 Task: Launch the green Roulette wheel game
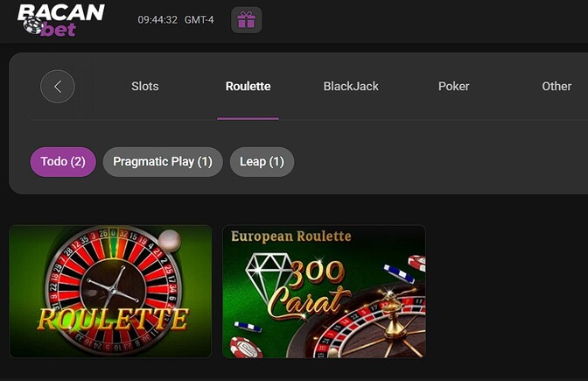110,292
